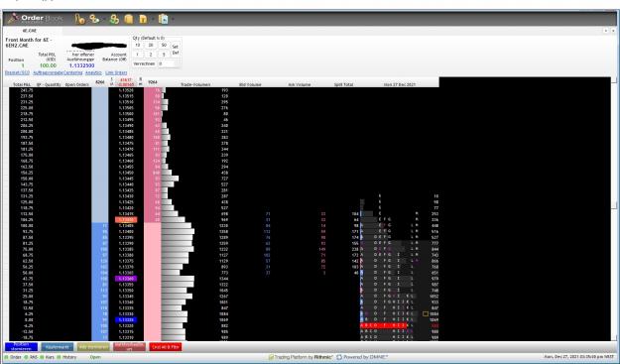Click the tab-strip close button at far right
620x364 pixels.
614,30
